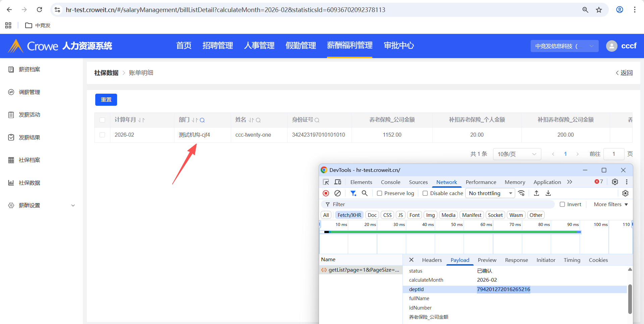Open the DevTools settings gear
This screenshot has height=324, width=644.
[x=615, y=182]
